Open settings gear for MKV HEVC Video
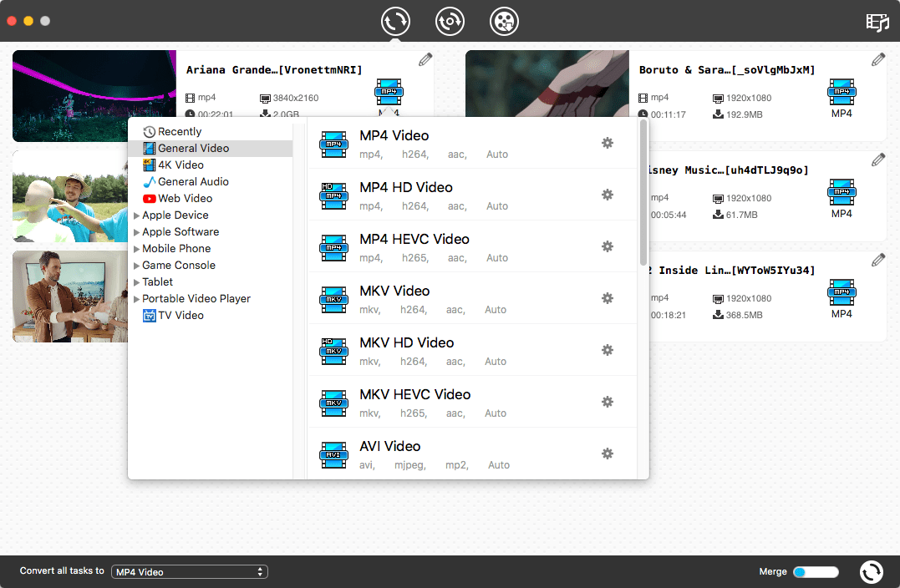 pyautogui.click(x=608, y=402)
